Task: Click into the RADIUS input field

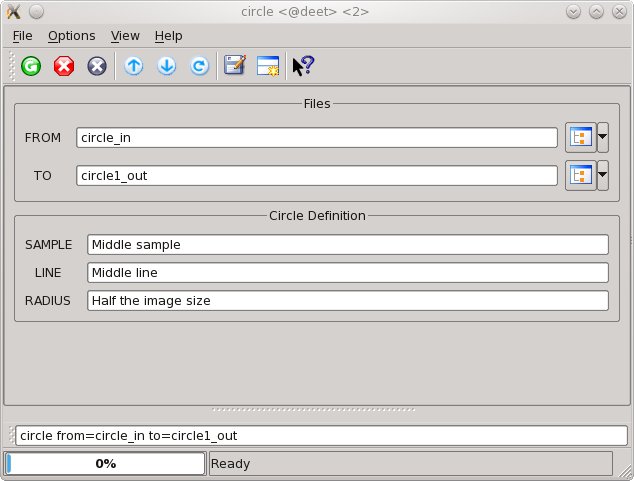Action: pos(347,300)
